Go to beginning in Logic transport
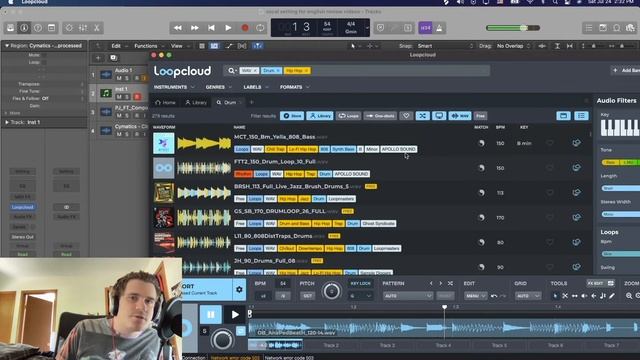 [x=211, y=28]
